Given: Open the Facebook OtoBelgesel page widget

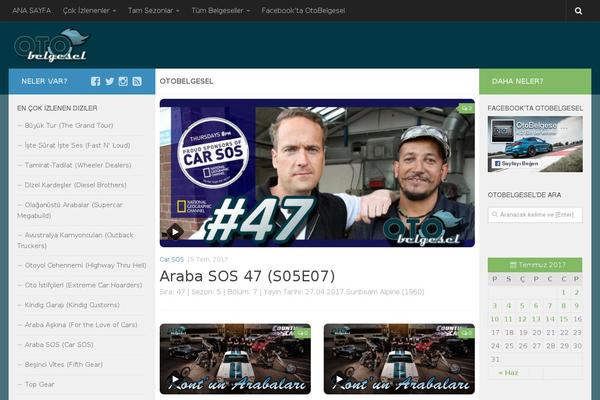Looking at the screenshot, I should [x=535, y=144].
